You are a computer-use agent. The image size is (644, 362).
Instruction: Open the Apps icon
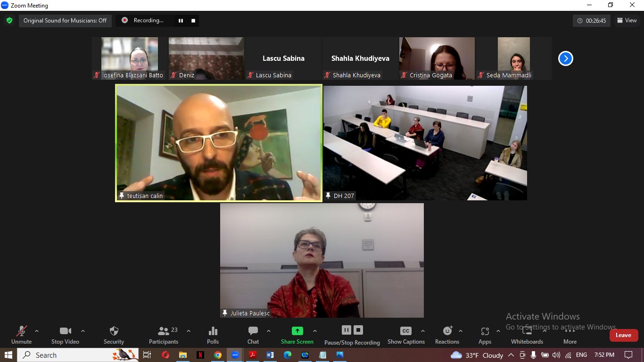pyautogui.click(x=485, y=331)
